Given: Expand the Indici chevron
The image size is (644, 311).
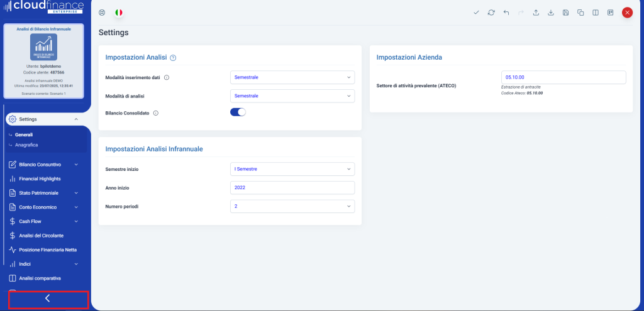Looking at the screenshot, I should (x=76, y=264).
